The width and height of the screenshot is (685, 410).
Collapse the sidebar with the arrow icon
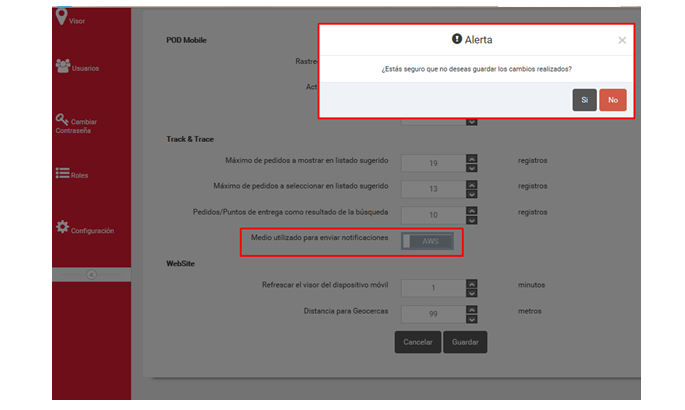(x=92, y=274)
